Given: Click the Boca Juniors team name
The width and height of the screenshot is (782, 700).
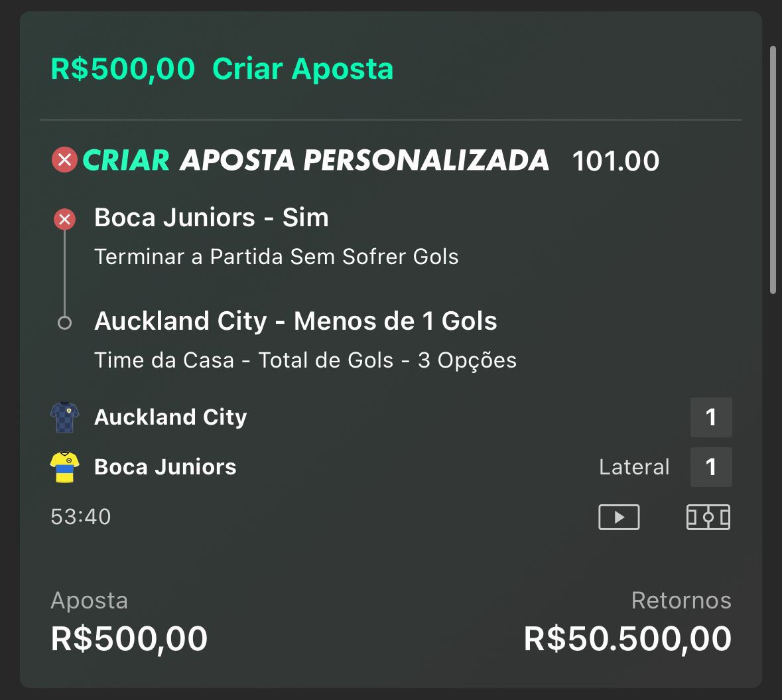Looking at the screenshot, I should (x=165, y=467).
